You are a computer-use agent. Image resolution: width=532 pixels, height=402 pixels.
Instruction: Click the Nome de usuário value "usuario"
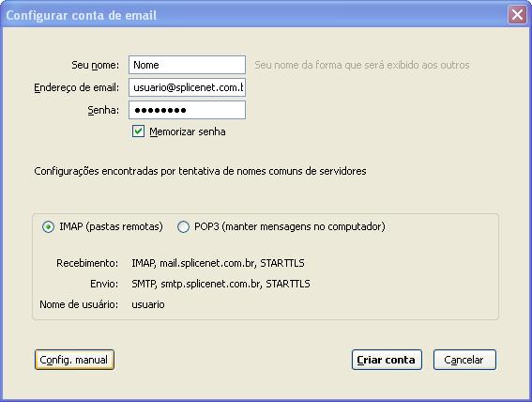pyautogui.click(x=148, y=304)
